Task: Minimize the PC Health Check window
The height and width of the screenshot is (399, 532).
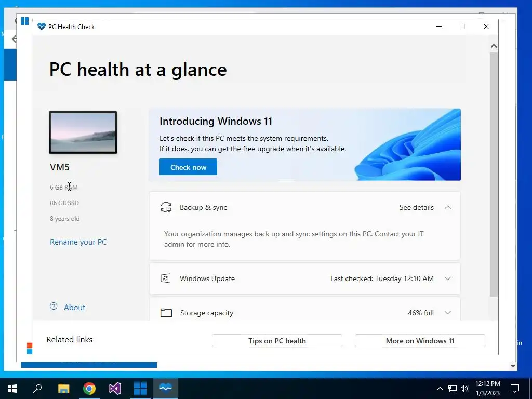Action: click(x=438, y=26)
